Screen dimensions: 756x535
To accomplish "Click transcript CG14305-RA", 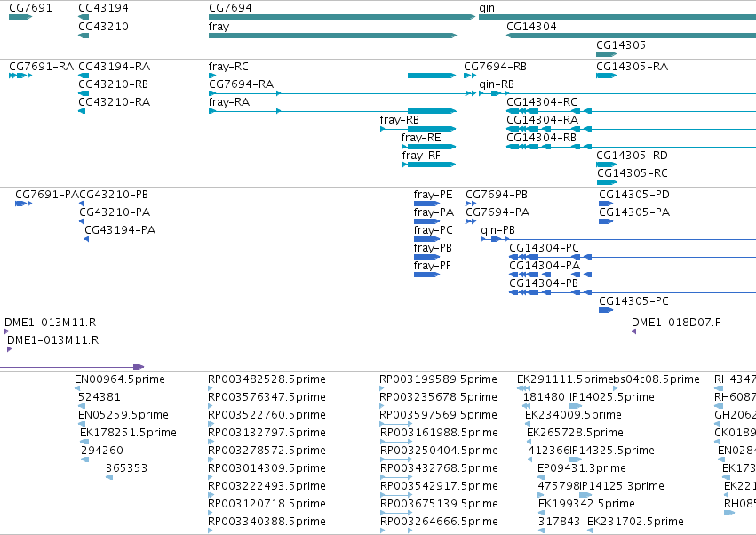I will point(633,66).
